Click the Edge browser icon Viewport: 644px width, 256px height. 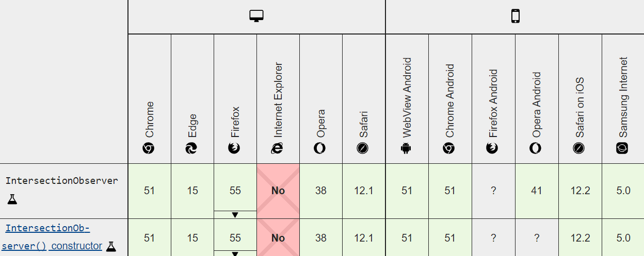(x=192, y=148)
